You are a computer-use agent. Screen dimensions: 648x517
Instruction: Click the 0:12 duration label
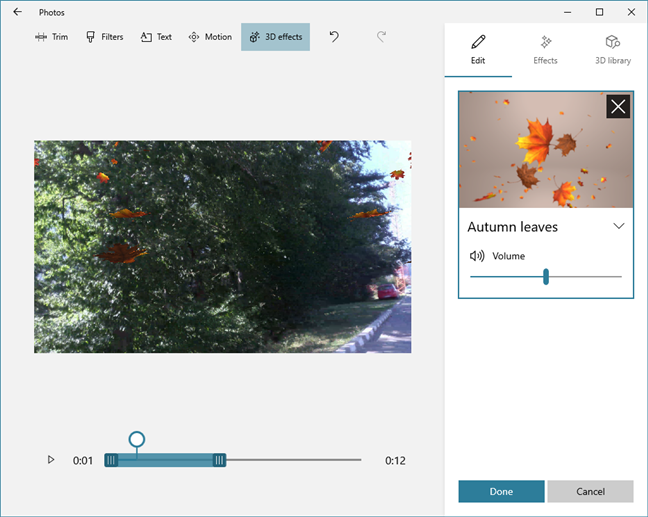click(395, 460)
